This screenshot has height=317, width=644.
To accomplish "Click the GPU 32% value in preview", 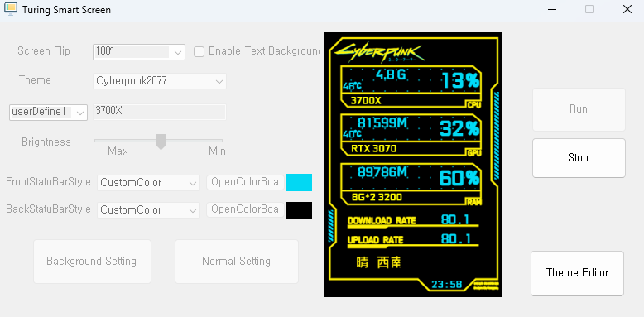I will 459,129.
